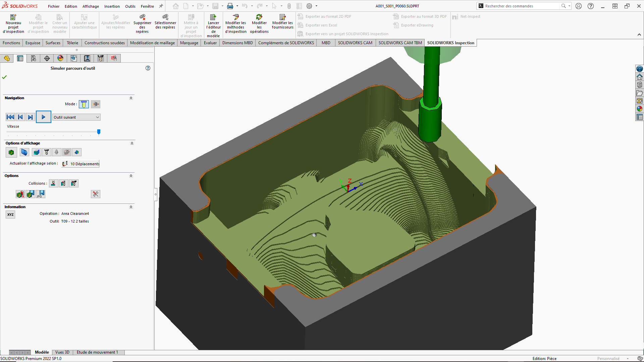Collapse the Navigation section
The image size is (644, 362).
click(x=131, y=98)
